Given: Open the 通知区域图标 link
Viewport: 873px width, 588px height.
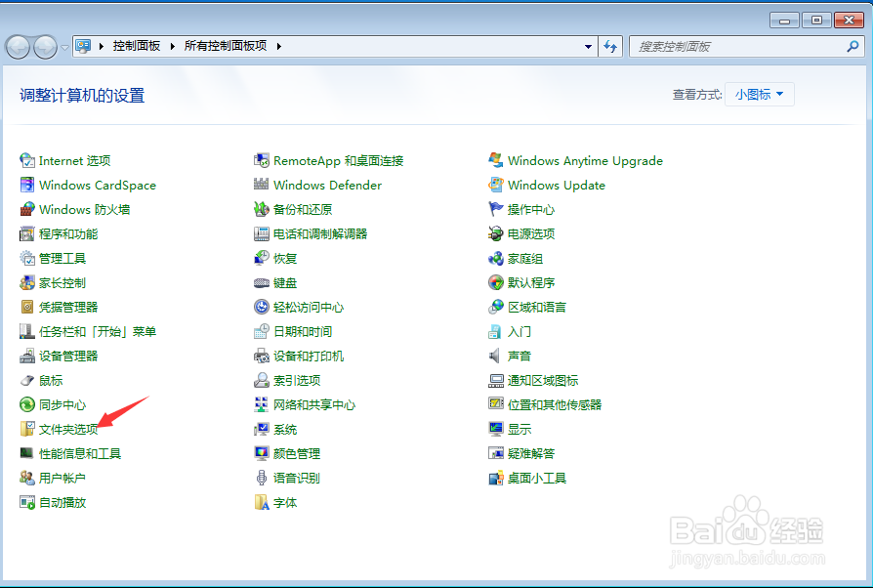Looking at the screenshot, I should coord(543,380).
